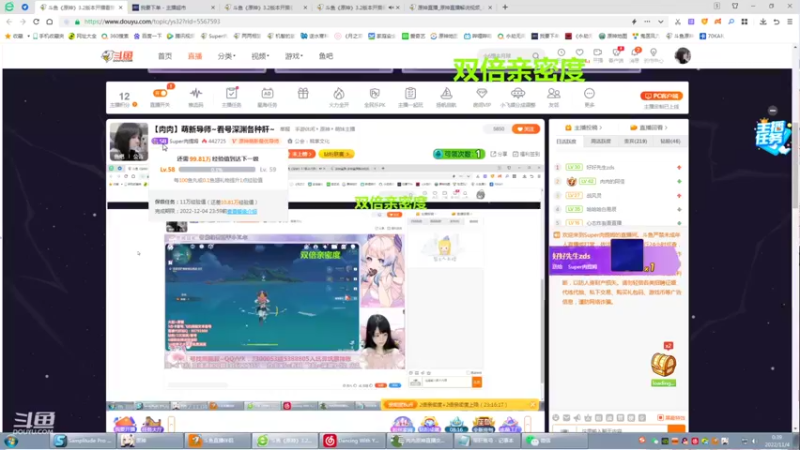Open 主播任务 checklist icon
Viewport: 800px width, 450px height.
[x=232, y=96]
